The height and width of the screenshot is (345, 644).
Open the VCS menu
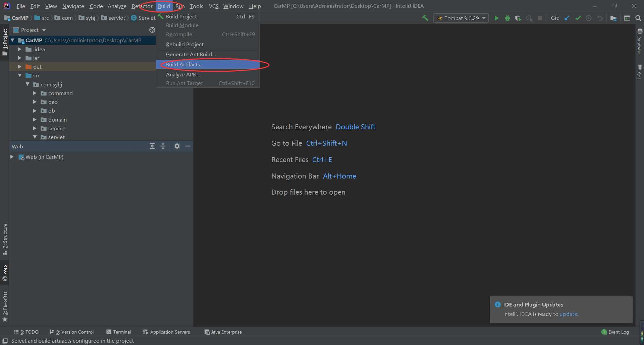213,6
